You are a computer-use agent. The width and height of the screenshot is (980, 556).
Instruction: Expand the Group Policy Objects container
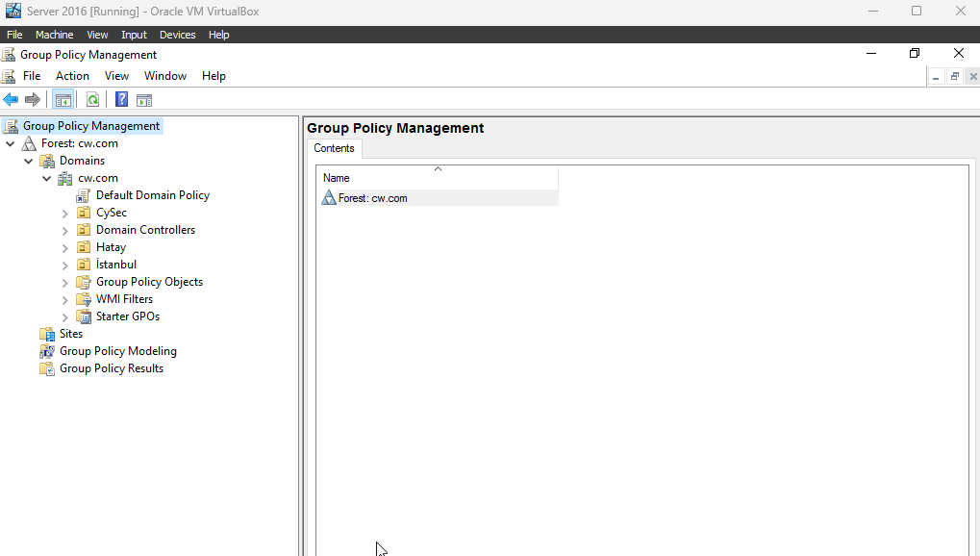65,283
